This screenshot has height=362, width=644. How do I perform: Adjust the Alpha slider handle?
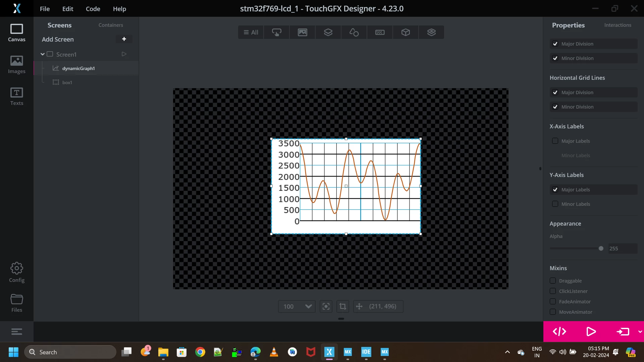601,248
